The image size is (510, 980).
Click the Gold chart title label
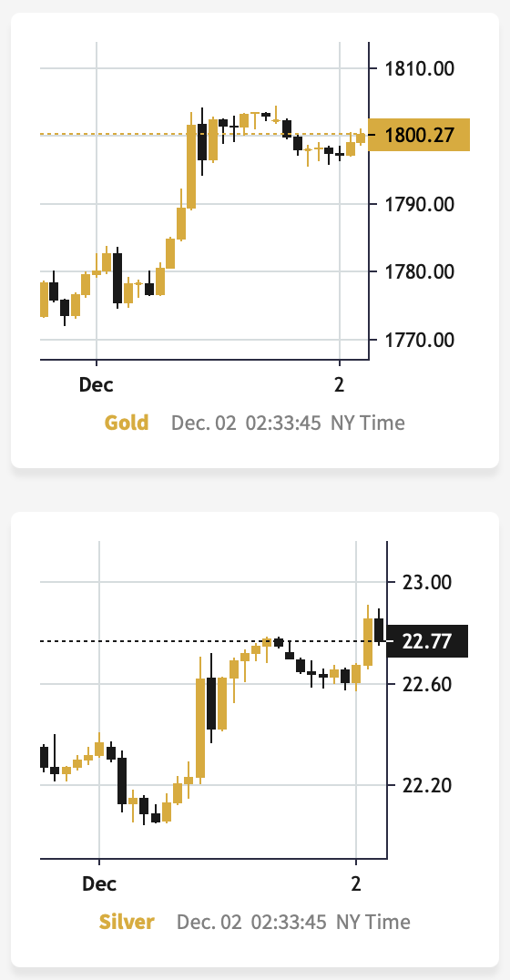click(x=127, y=424)
